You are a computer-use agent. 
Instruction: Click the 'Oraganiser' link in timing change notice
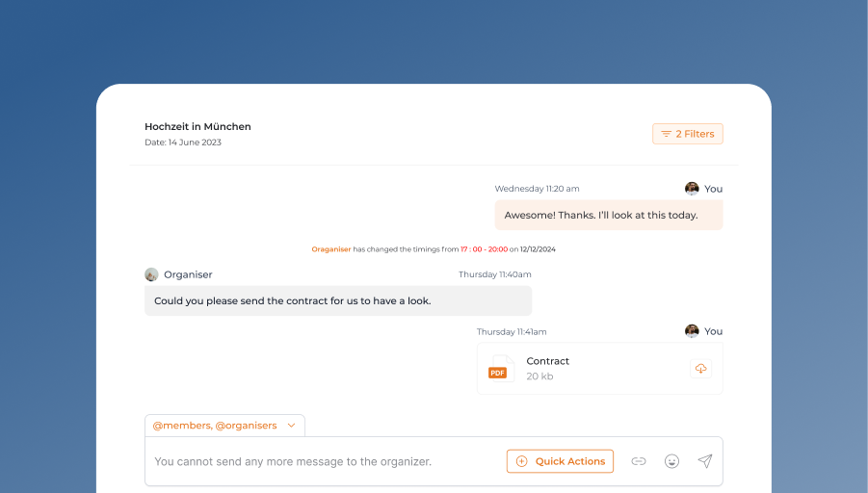tap(331, 249)
